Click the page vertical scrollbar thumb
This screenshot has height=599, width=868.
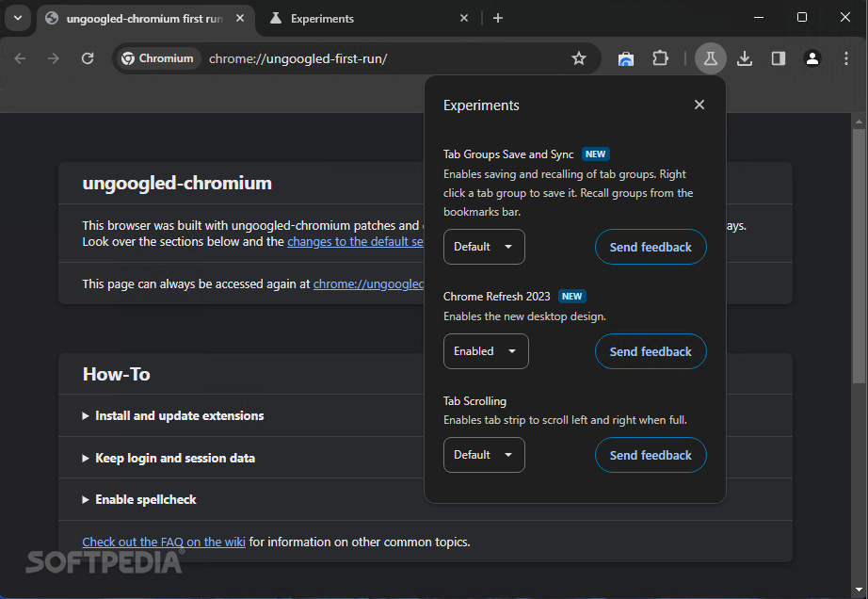tap(859, 256)
